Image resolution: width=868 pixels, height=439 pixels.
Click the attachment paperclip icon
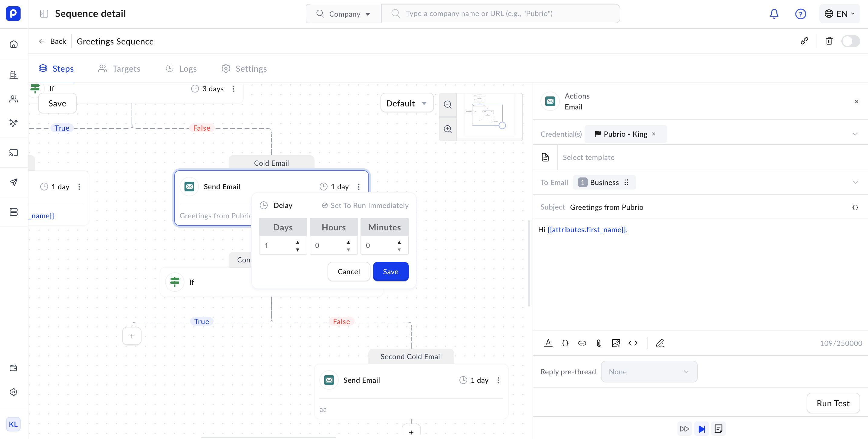click(599, 343)
